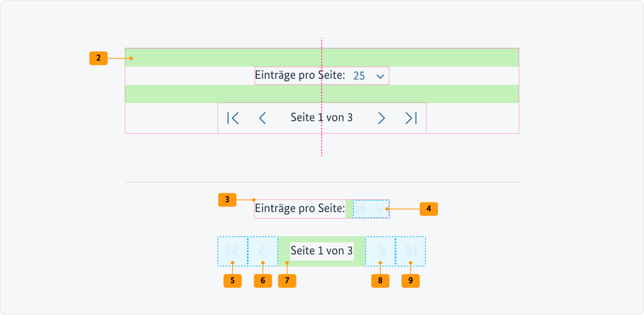Select the next arrow in lower annotated pagination
Screen dimensions: 644x315
pos(380,250)
